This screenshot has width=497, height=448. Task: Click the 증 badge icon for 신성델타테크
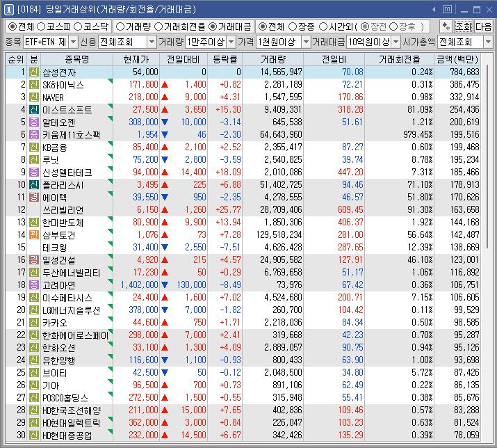[34, 172]
